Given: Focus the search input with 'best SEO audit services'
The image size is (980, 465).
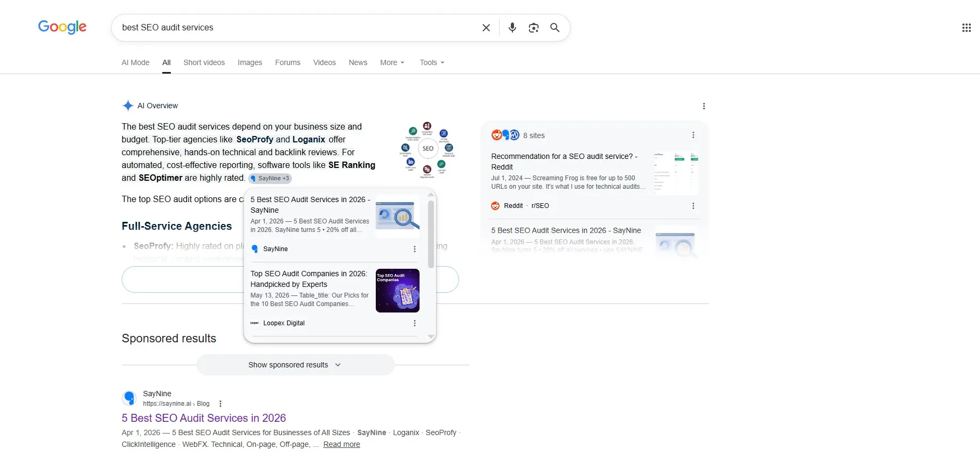Looking at the screenshot, I should pos(296,28).
